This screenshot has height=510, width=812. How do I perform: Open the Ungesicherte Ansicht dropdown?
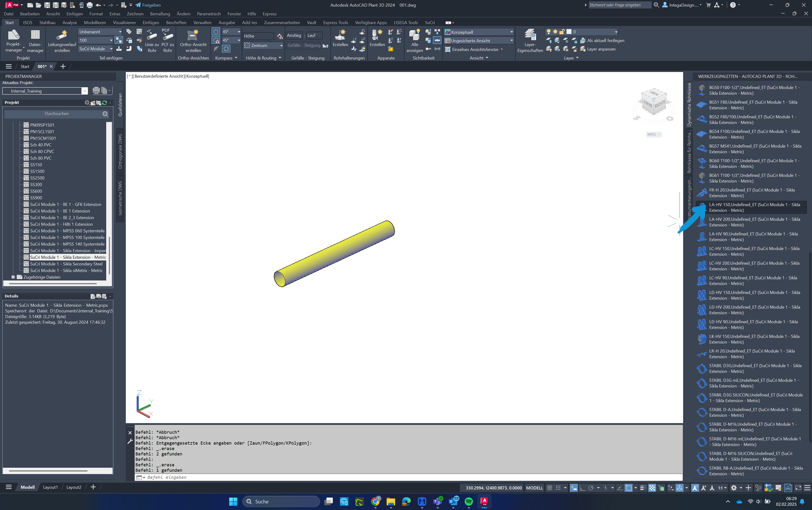coord(479,40)
